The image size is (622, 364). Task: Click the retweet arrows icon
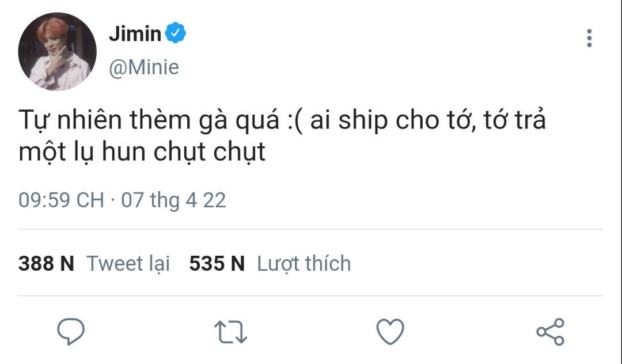tap(230, 332)
